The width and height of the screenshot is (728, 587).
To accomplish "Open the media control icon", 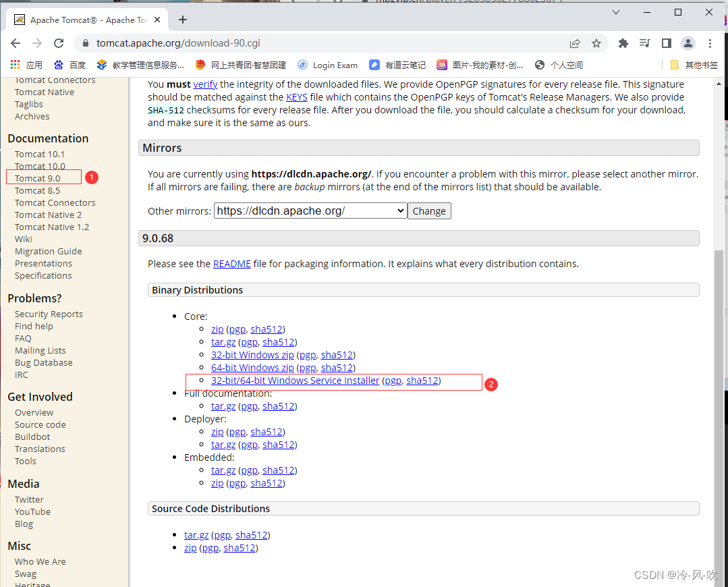I will click(644, 43).
